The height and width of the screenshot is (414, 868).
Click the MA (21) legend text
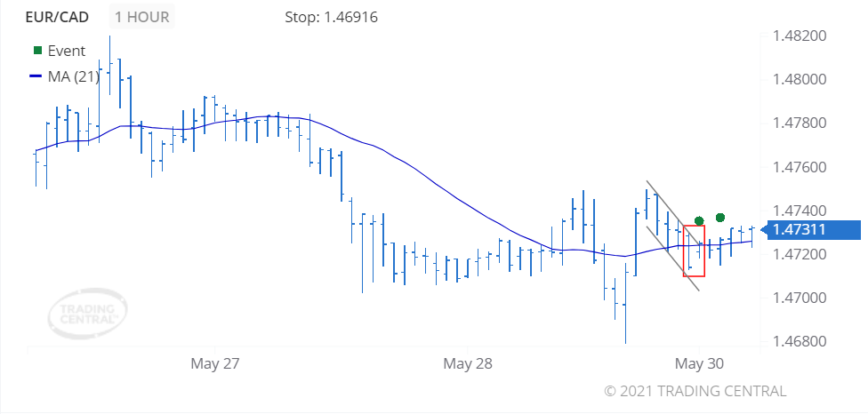(x=74, y=76)
